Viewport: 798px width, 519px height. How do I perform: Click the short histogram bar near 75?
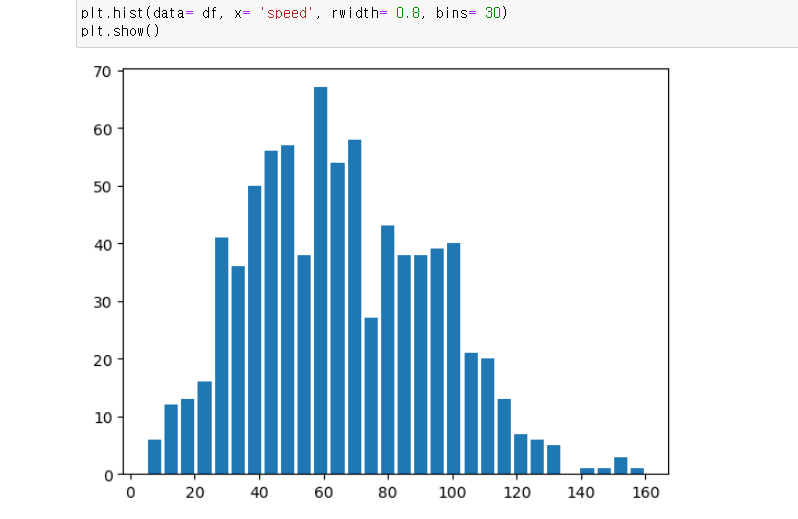pyautogui.click(x=371, y=396)
